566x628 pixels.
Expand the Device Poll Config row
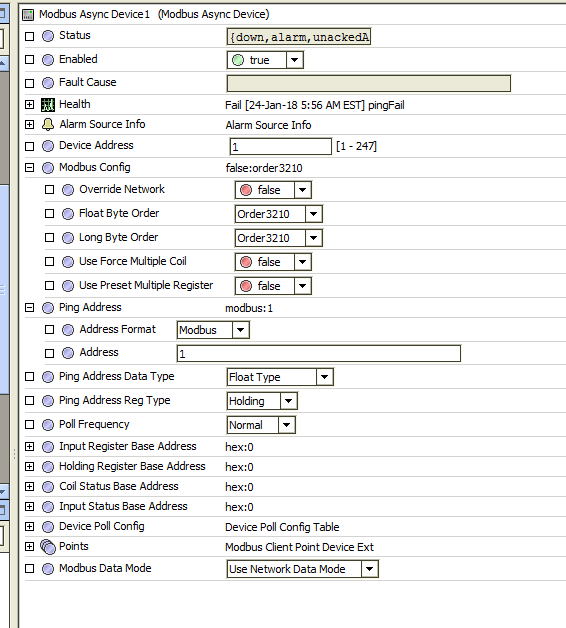29,527
